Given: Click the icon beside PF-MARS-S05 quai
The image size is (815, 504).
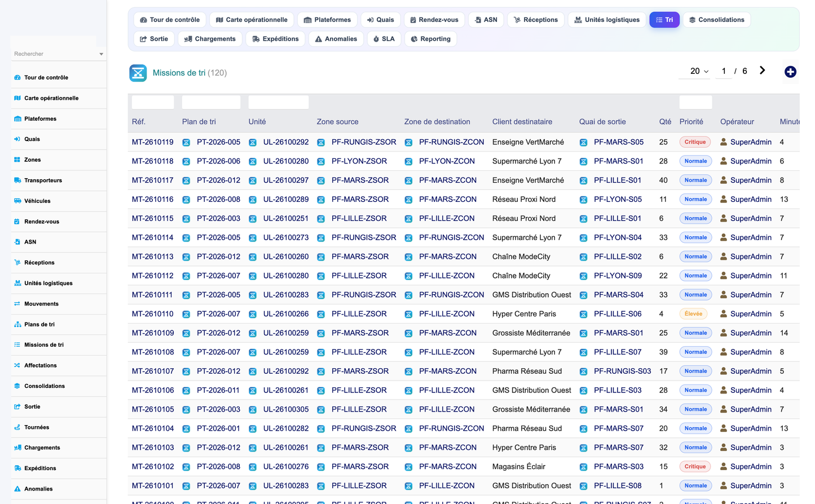Looking at the screenshot, I should [583, 143].
